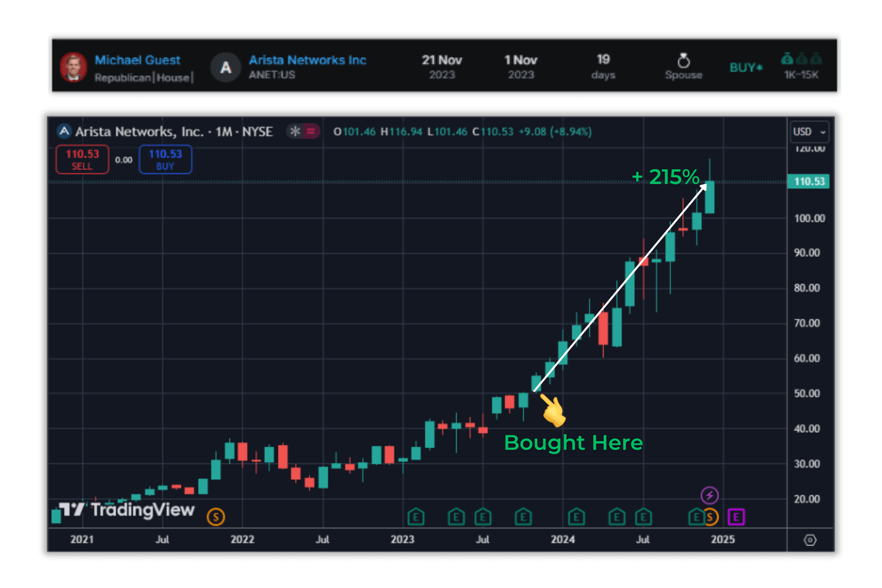Open symbol search from the Arista Networks chart title
Image resolution: width=882 pixels, height=588 pixels.
[x=174, y=132]
